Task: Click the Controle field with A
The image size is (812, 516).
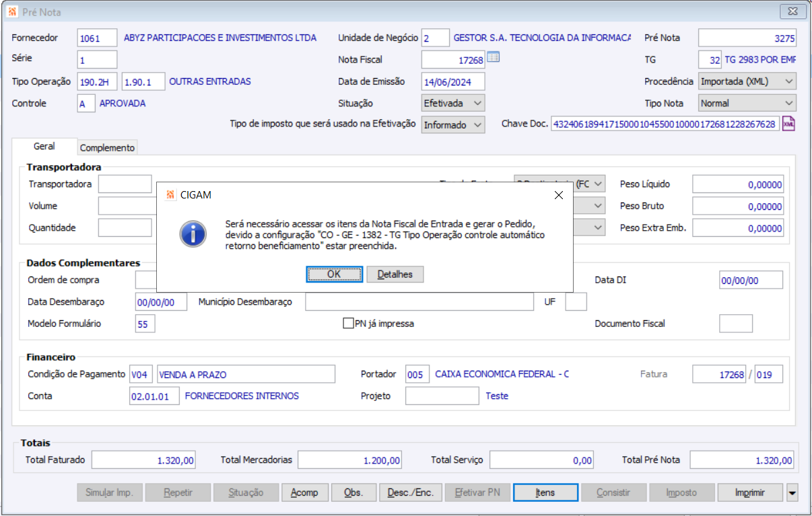Action: tap(86, 103)
